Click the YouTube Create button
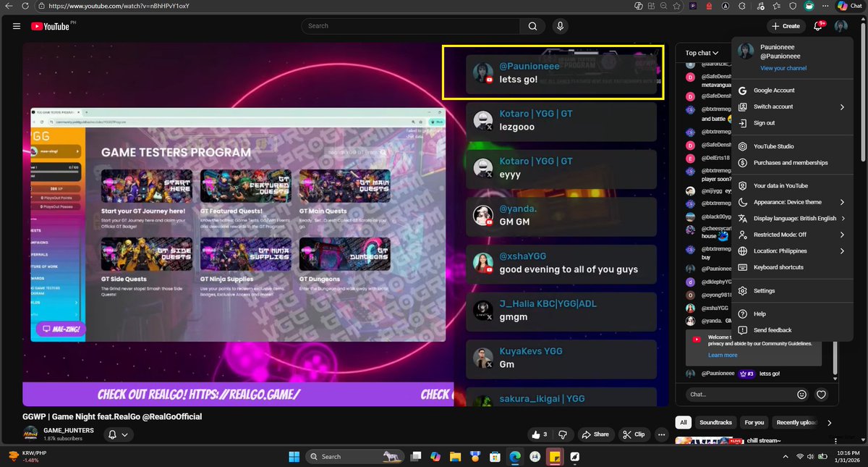This screenshot has height=467, width=868. [x=785, y=26]
